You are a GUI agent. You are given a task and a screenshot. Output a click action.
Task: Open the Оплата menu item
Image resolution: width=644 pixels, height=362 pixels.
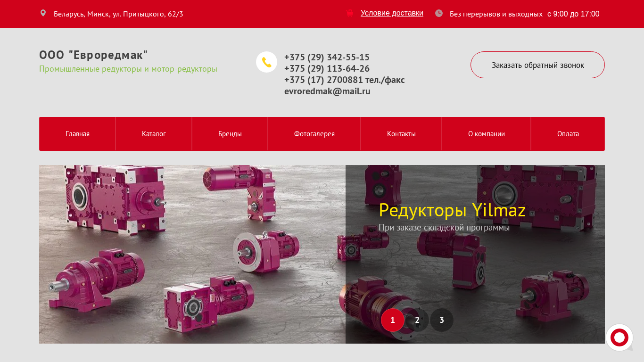coord(568,134)
